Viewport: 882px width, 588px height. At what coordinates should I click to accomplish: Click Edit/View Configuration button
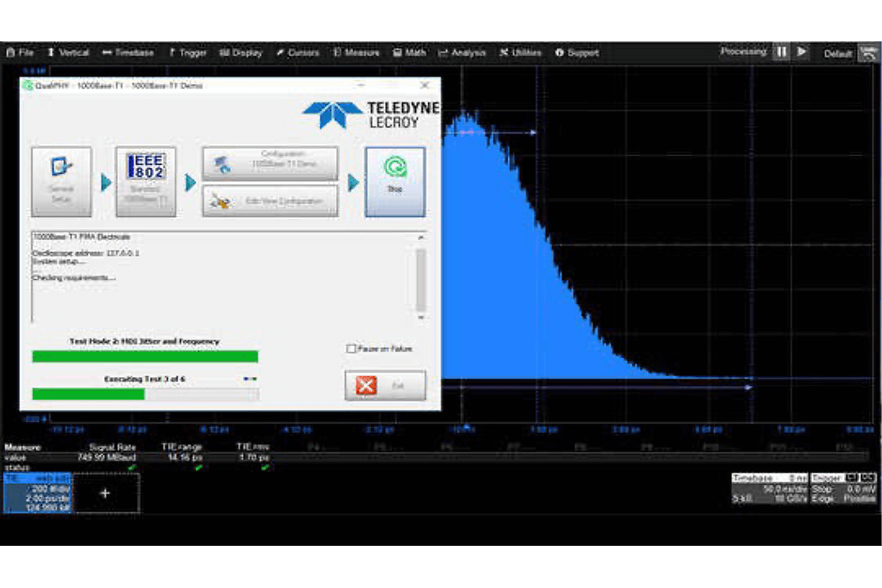(270, 201)
